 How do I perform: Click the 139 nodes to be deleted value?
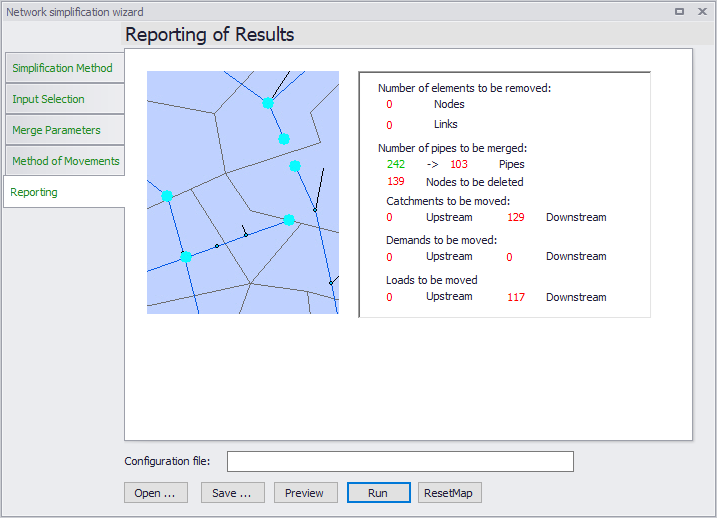(x=396, y=182)
